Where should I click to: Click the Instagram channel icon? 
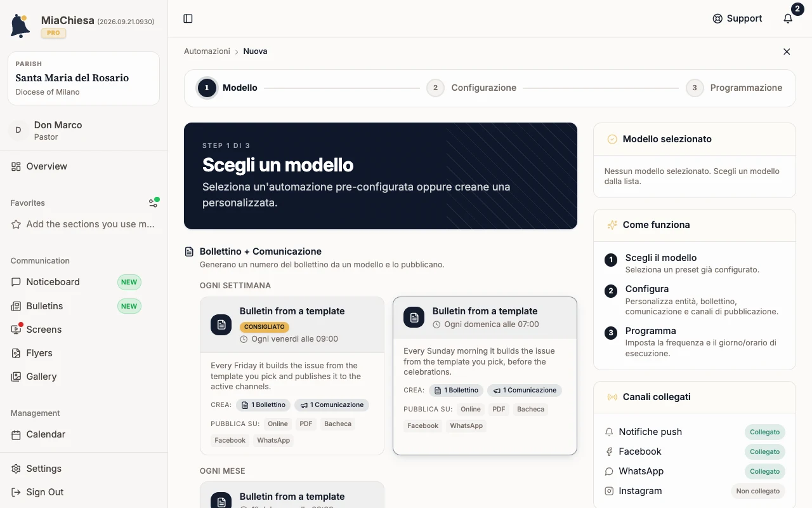pos(609,491)
